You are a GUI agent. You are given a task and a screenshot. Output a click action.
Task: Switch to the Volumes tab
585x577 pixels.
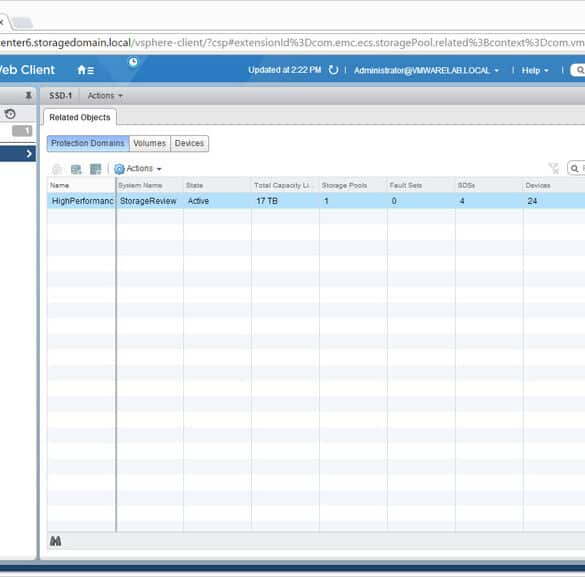tap(150, 143)
